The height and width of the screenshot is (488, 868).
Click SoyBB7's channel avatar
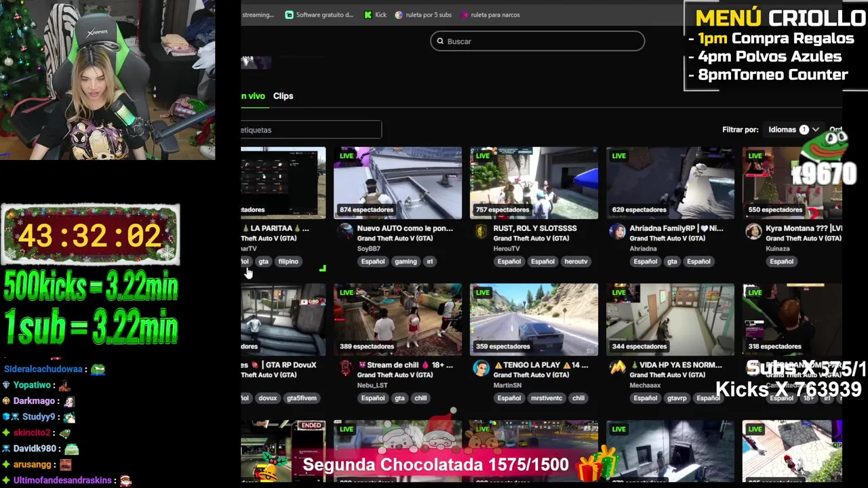click(x=345, y=232)
